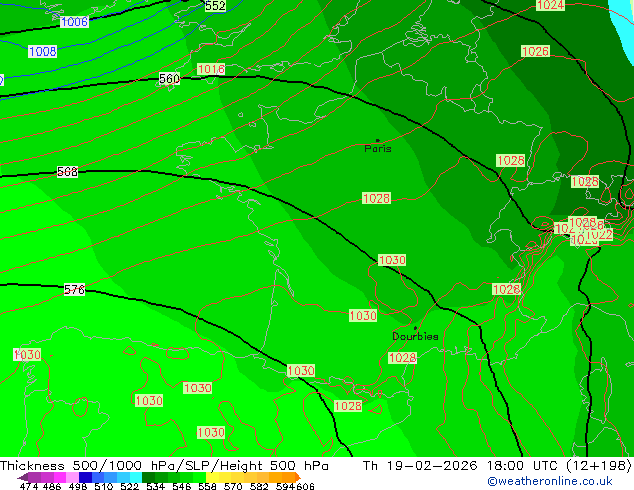Click the 568 height contour label

click(67, 172)
